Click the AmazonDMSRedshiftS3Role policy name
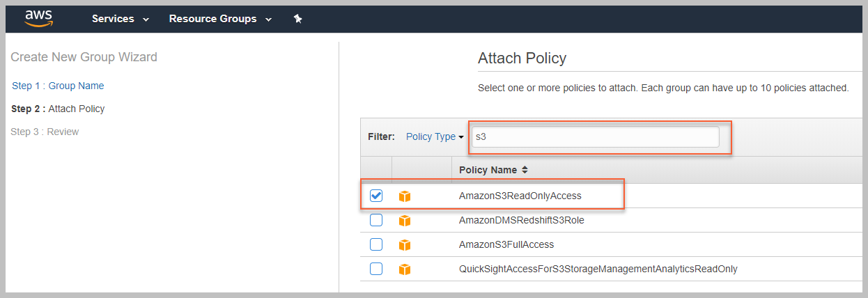This screenshot has height=298, width=868. 521,220
